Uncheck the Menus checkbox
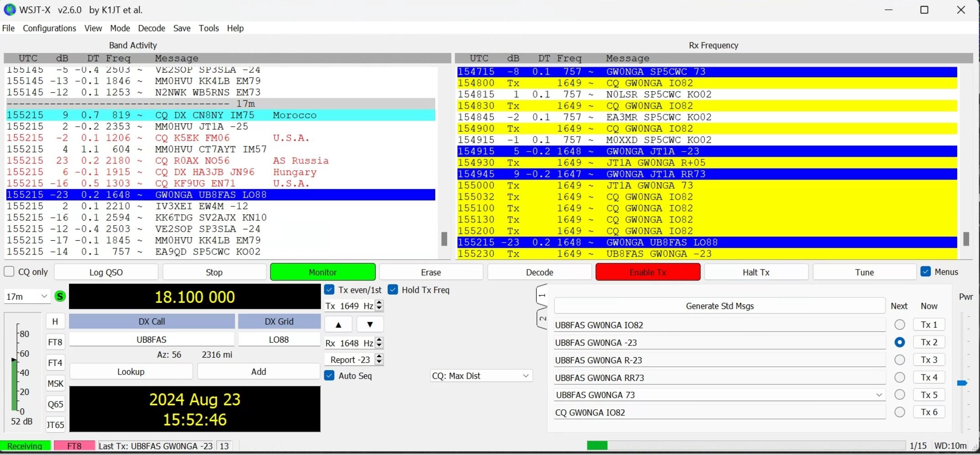This screenshot has height=455, width=980. pos(926,271)
